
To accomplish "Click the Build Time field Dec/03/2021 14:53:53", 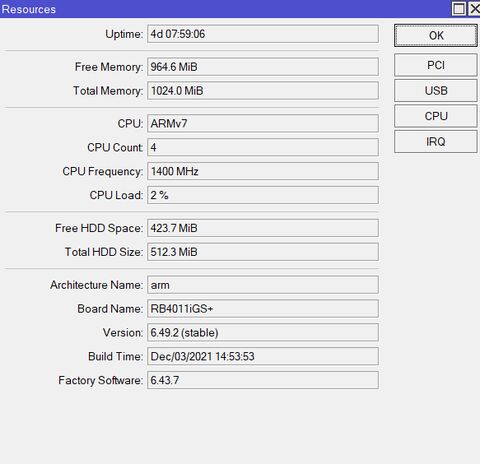I will click(263, 356).
